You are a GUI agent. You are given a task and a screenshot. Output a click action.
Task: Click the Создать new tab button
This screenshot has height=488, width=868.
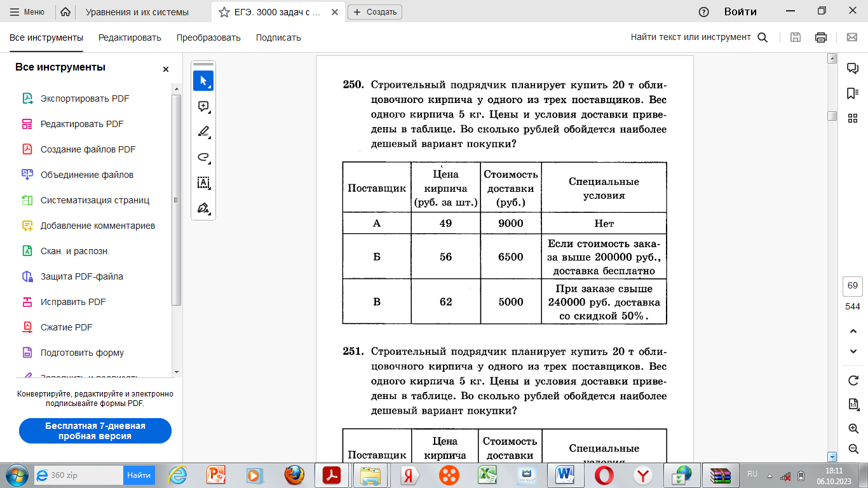pyautogui.click(x=375, y=11)
